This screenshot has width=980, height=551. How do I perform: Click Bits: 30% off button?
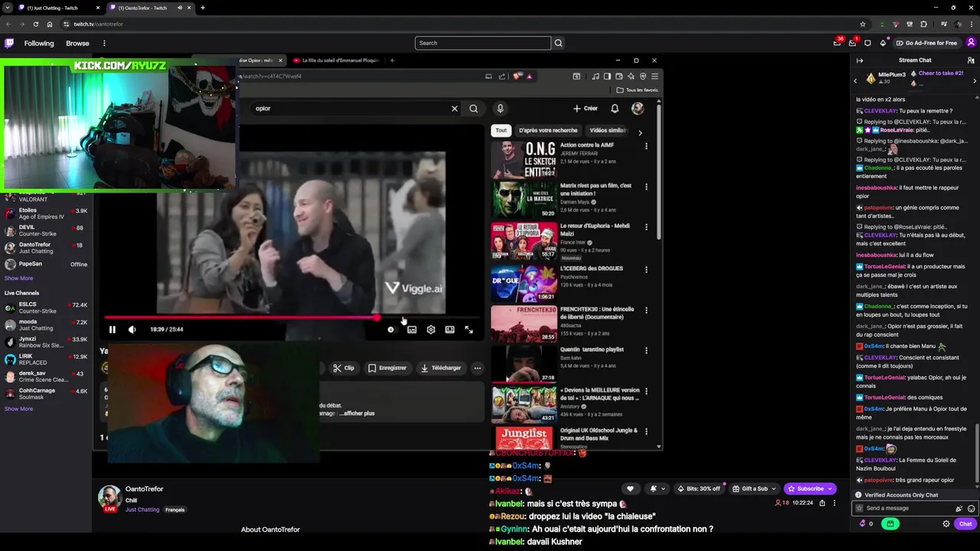pyautogui.click(x=697, y=488)
